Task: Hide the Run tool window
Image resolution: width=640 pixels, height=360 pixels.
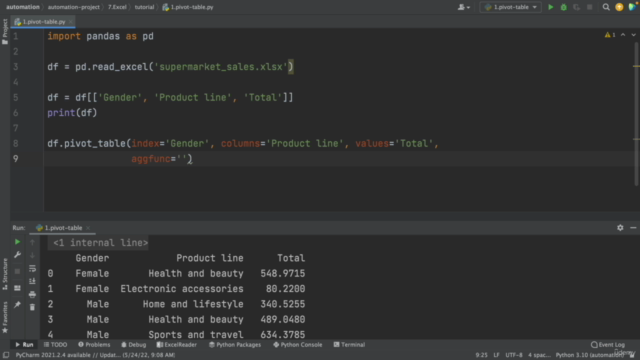Action: 633,228
